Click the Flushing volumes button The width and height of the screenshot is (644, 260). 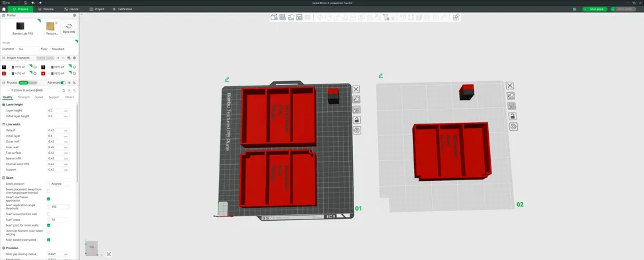click(x=45, y=58)
